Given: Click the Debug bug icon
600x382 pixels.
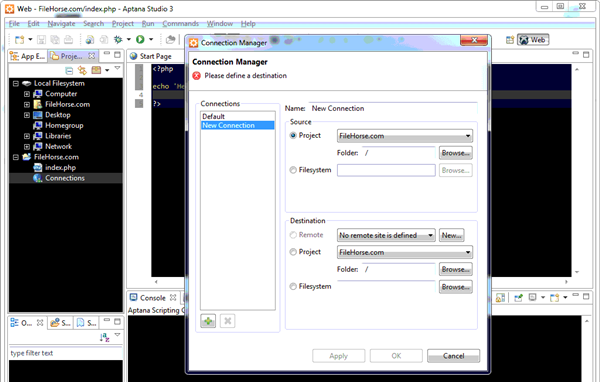Looking at the screenshot, I should click(118, 39).
